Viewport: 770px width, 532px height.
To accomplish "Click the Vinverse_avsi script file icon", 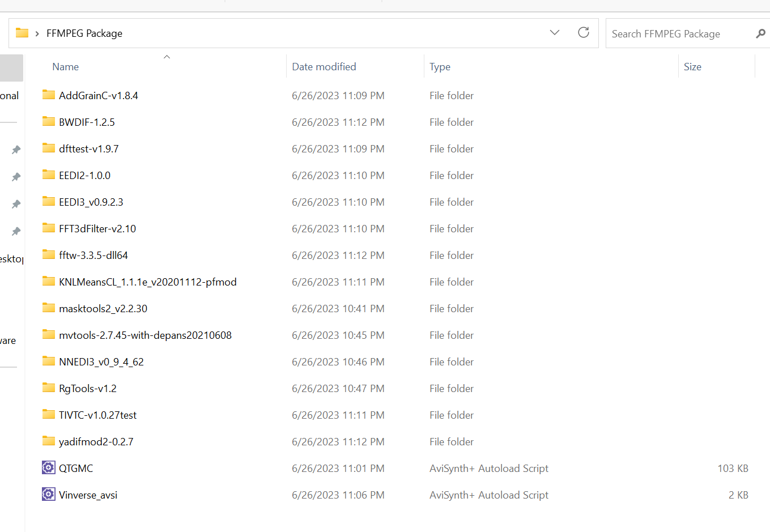I will tap(49, 494).
